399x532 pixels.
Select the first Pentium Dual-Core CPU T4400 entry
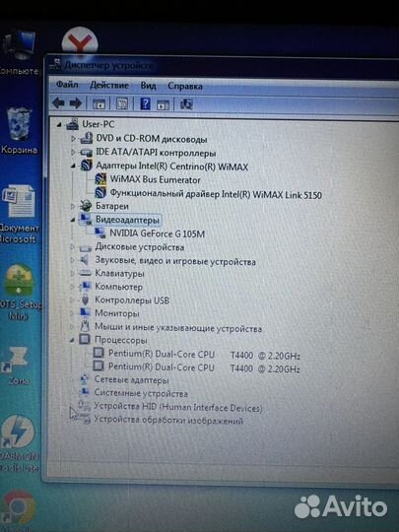click(204, 355)
